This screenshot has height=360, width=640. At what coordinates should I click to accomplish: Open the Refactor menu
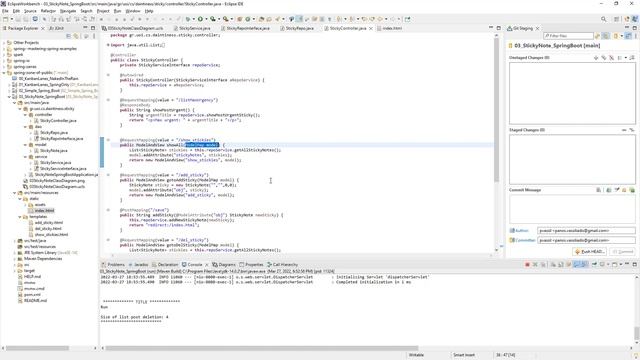click(x=48, y=11)
